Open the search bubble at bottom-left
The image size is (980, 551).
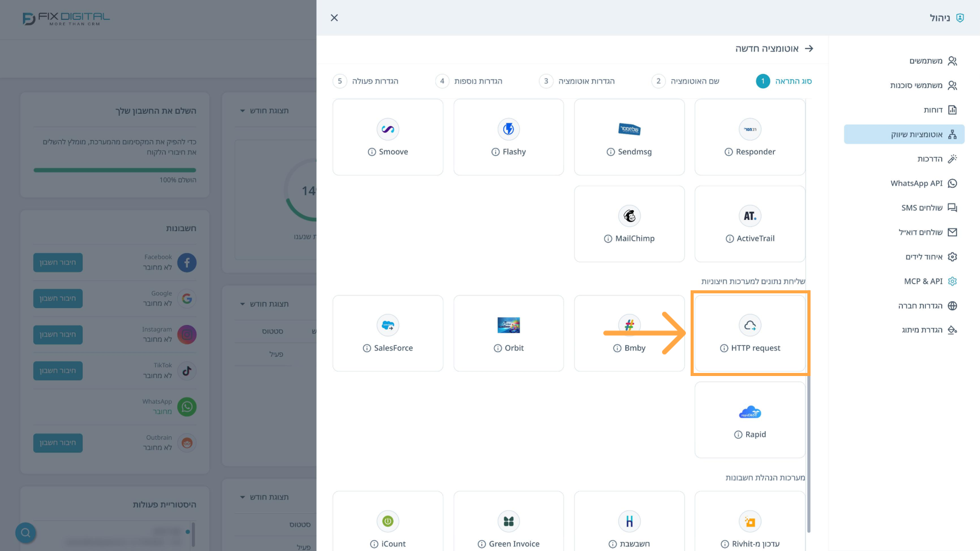click(26, 533)
